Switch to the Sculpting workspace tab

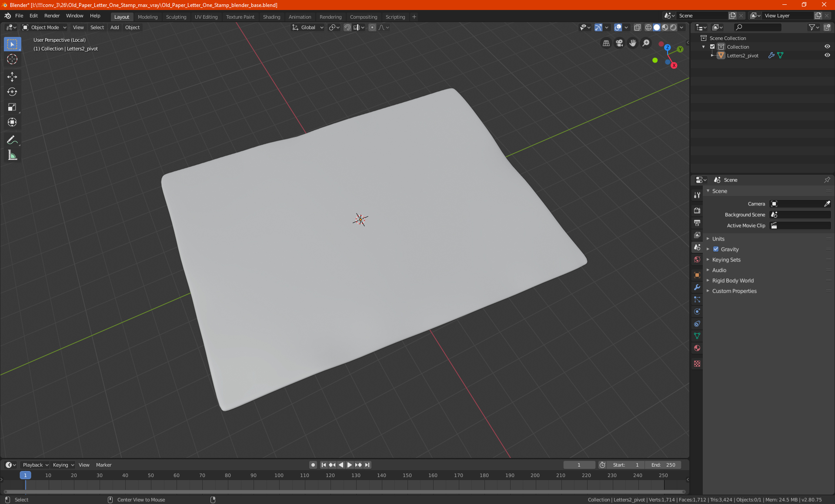176,17
